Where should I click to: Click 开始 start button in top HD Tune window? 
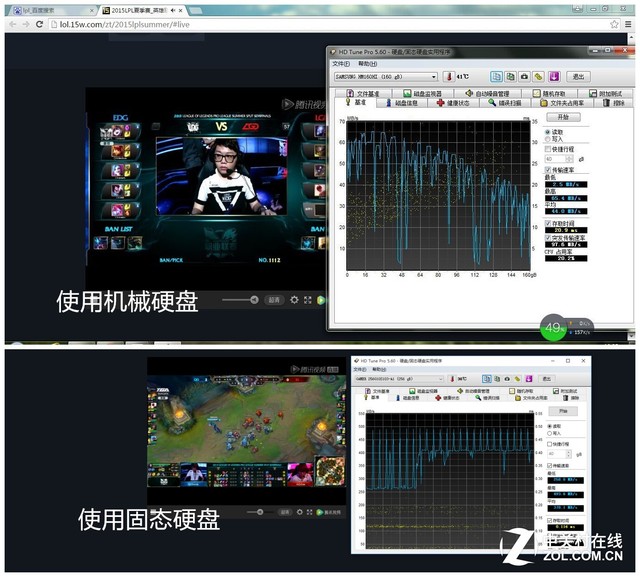pyautogui.click(x=563, y=117)
